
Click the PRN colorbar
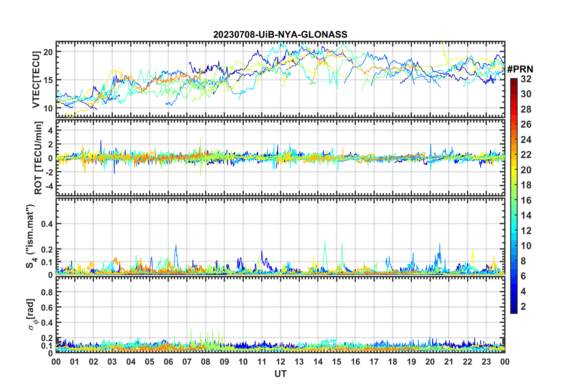tap(514, 196)
